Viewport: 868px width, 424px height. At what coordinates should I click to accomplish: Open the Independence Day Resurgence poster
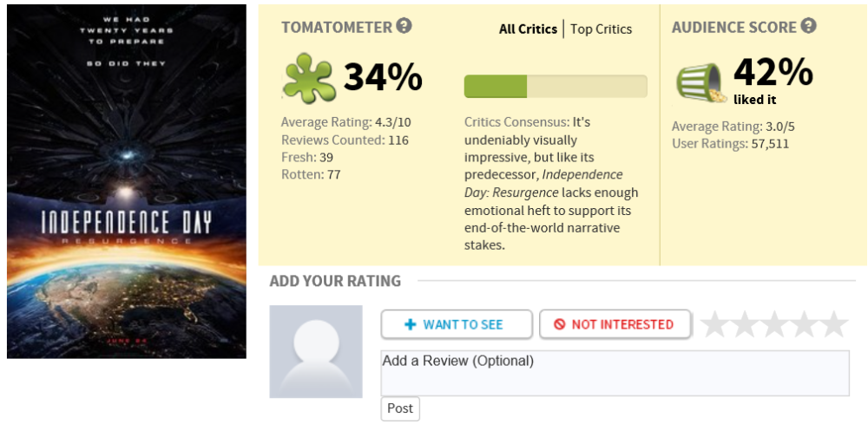click(x=127, y=180)
